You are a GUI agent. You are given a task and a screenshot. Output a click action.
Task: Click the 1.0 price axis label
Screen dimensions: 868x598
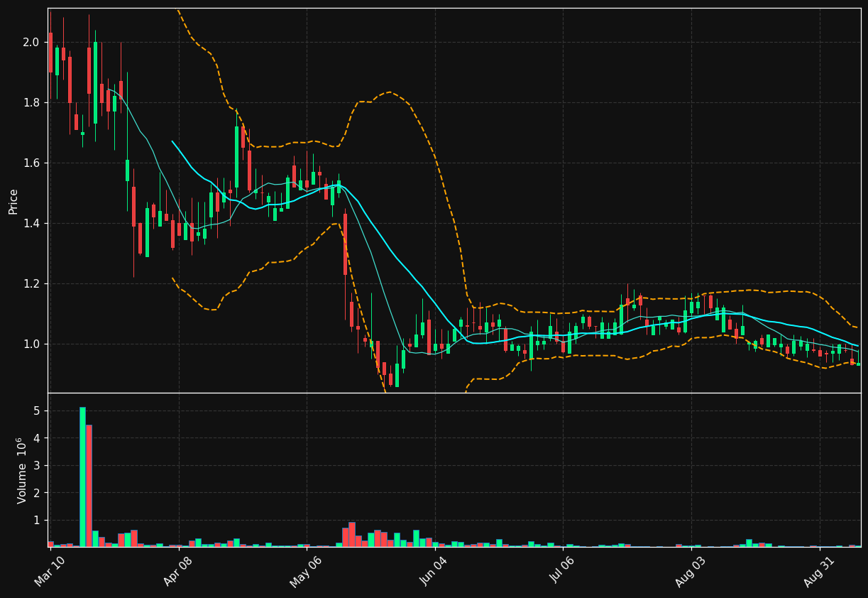coord(31,344)
